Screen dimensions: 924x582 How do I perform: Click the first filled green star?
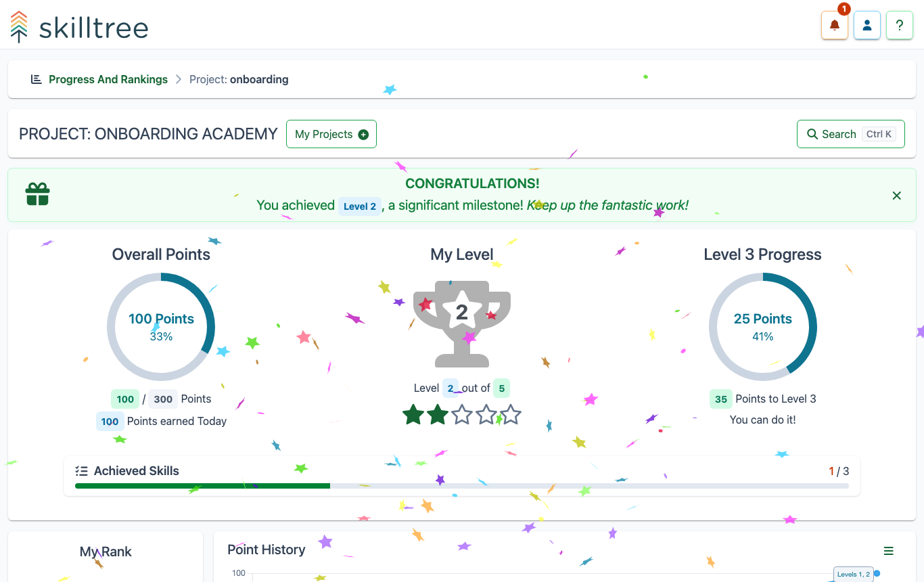[x=413, y=414]
